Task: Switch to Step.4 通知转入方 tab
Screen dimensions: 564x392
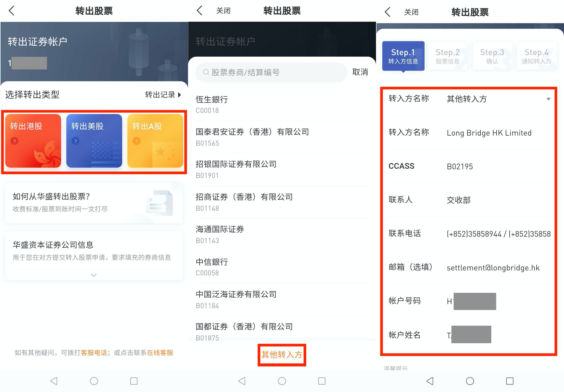Action: [536, 56]
